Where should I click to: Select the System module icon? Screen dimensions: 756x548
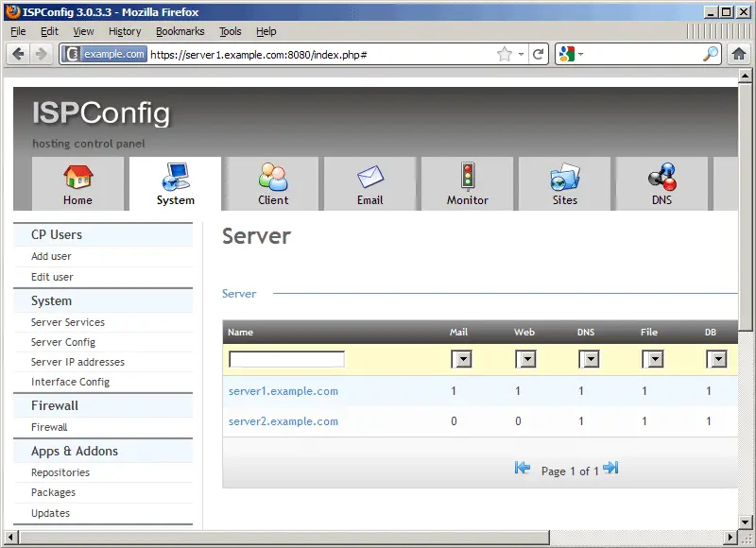tap(176, 177)
